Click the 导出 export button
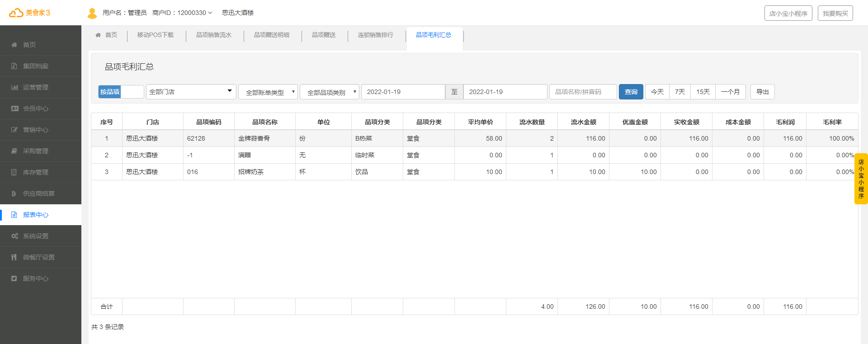Screen dimensions: 868x344 click(x=763, y=92)
